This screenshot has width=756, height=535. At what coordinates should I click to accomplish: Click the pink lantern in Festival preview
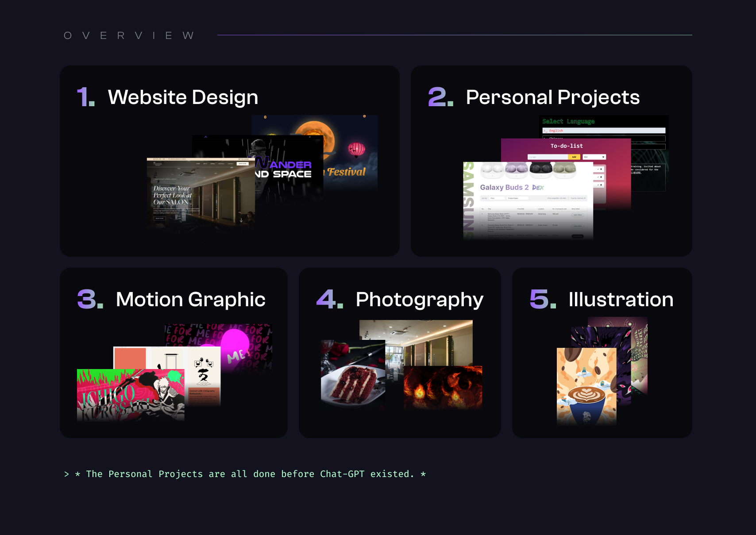click(356, 150)
